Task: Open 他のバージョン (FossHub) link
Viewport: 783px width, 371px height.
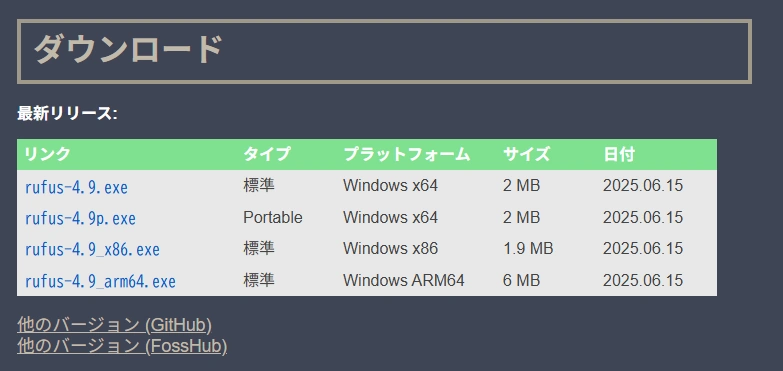Action: click(x=122, y=346)
